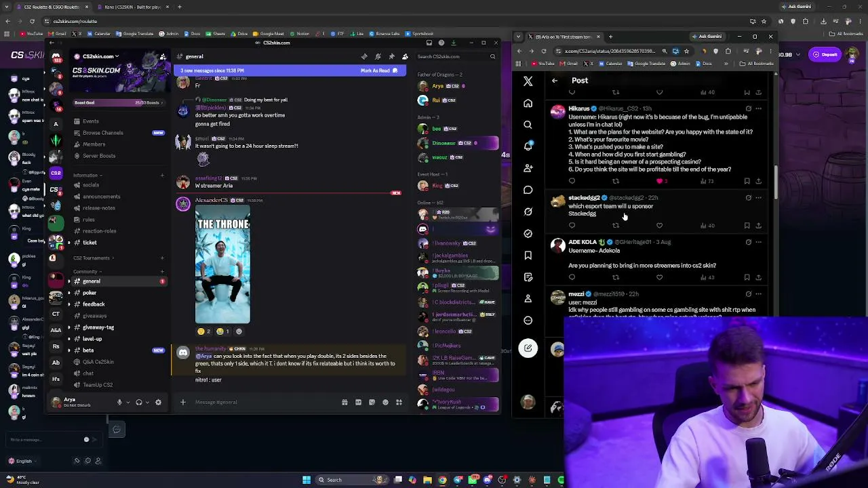Select the Aria on X browser tab

(x=561, y=37)
